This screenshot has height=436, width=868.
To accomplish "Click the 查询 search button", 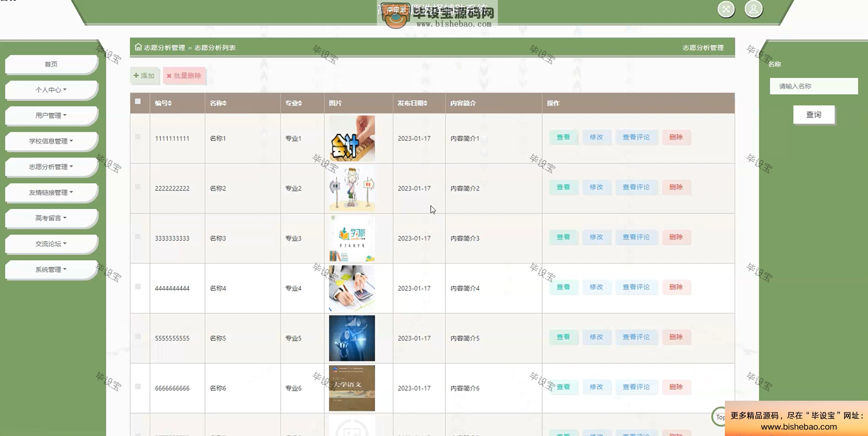I will pyautogui.click(x=813, y=114).
